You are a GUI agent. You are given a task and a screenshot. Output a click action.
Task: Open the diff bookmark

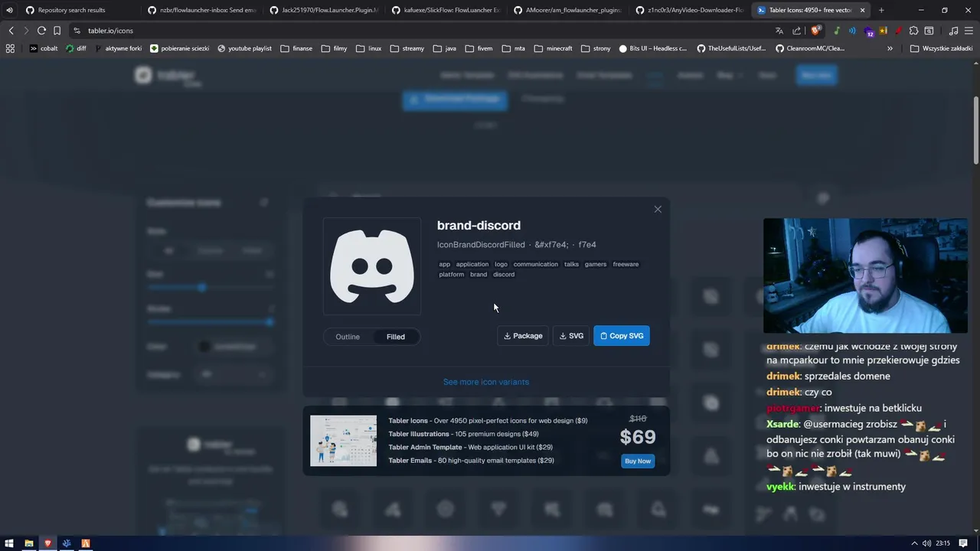(x=77, y=48)
